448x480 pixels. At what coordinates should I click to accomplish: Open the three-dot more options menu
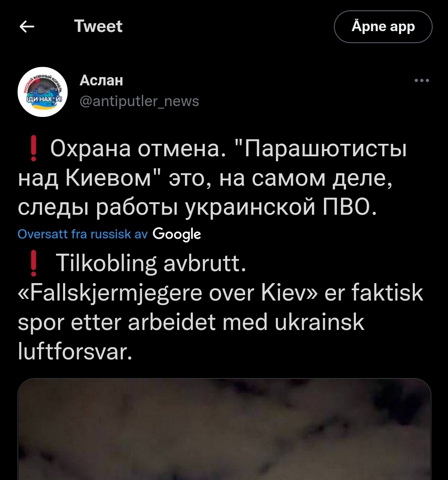coord(421,80)
